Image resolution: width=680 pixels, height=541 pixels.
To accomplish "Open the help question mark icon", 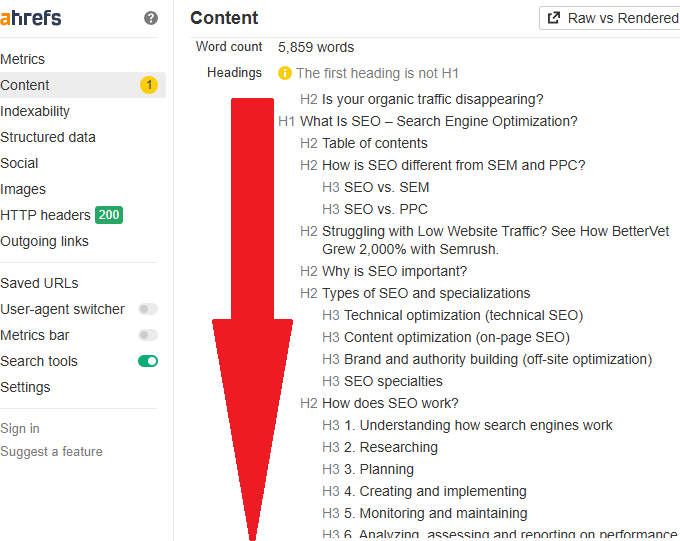I will click(x=150, y=18).
